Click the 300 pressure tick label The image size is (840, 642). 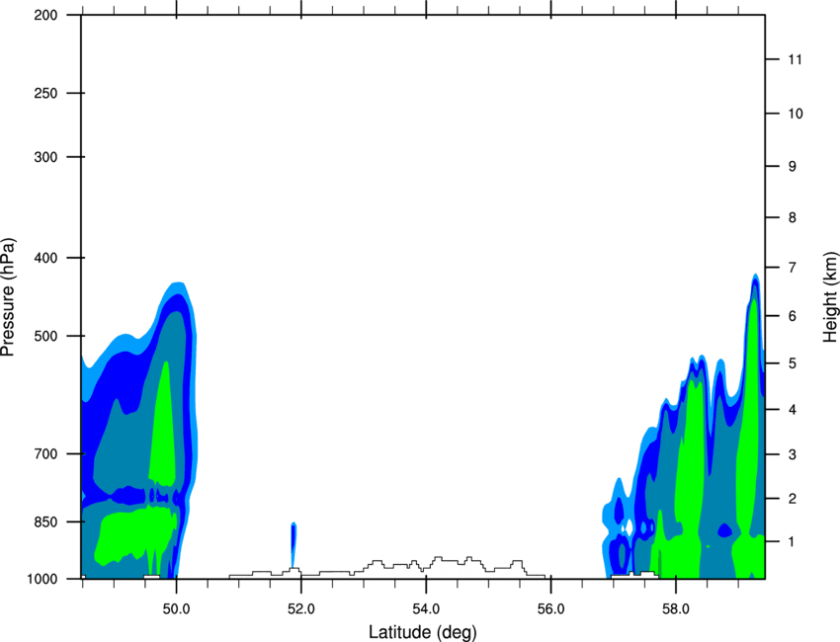coord(45,157)
